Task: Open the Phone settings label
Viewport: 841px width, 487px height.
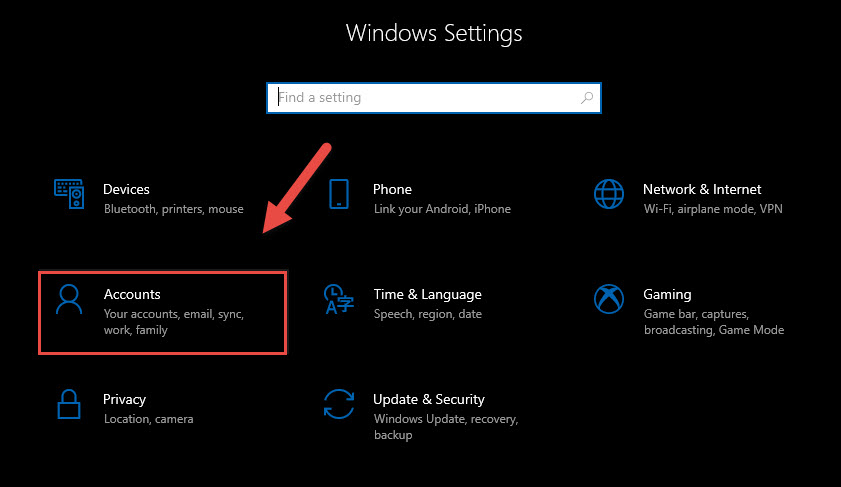Action: pyautogui.click(x=392, y=189)
